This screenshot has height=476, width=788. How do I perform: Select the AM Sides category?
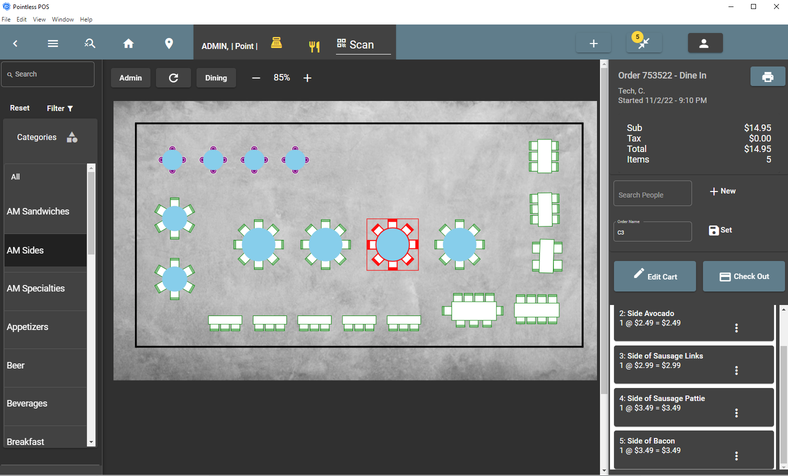pyautogui.click(x=45, y=250)
